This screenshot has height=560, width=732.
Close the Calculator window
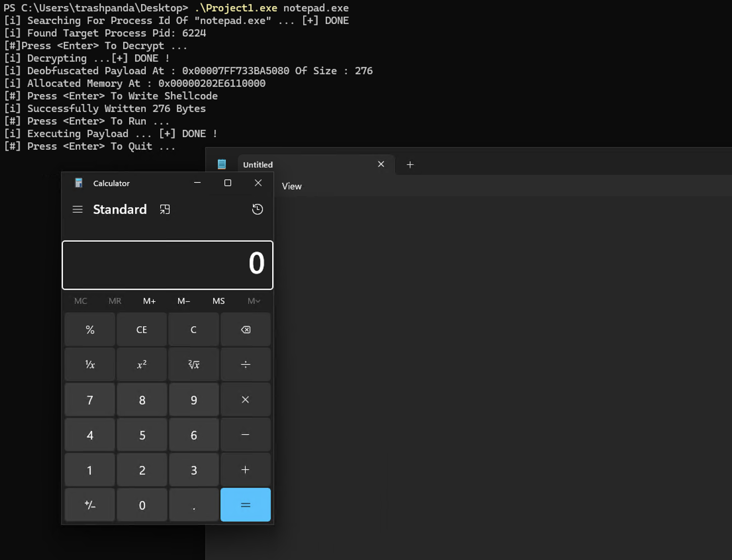(258, 183)
